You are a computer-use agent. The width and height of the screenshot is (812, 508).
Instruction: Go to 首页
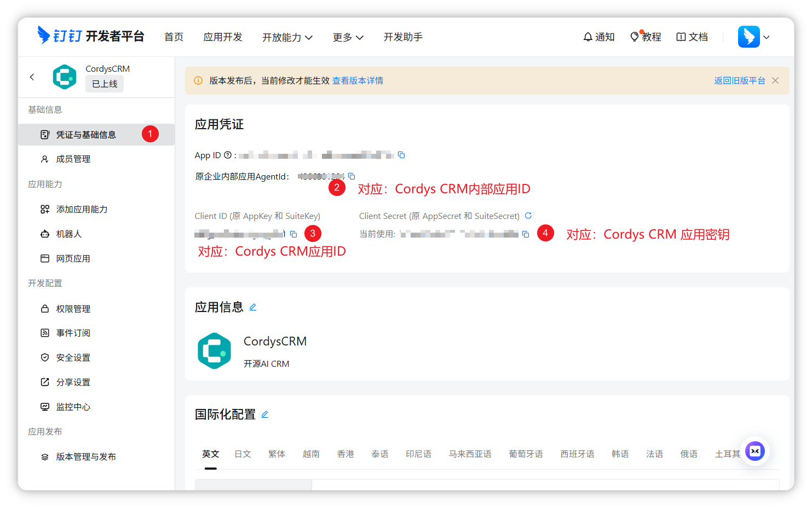click(174, 37)
